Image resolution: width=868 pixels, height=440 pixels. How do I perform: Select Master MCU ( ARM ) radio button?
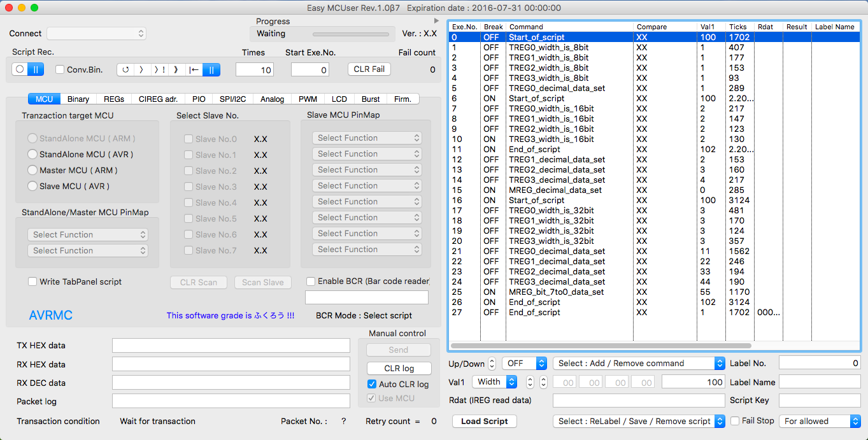click(32, 170)
